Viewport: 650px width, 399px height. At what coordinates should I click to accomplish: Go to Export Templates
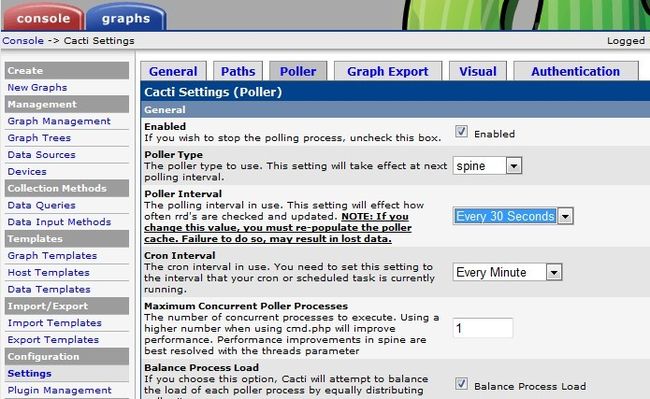pos(53,340)
